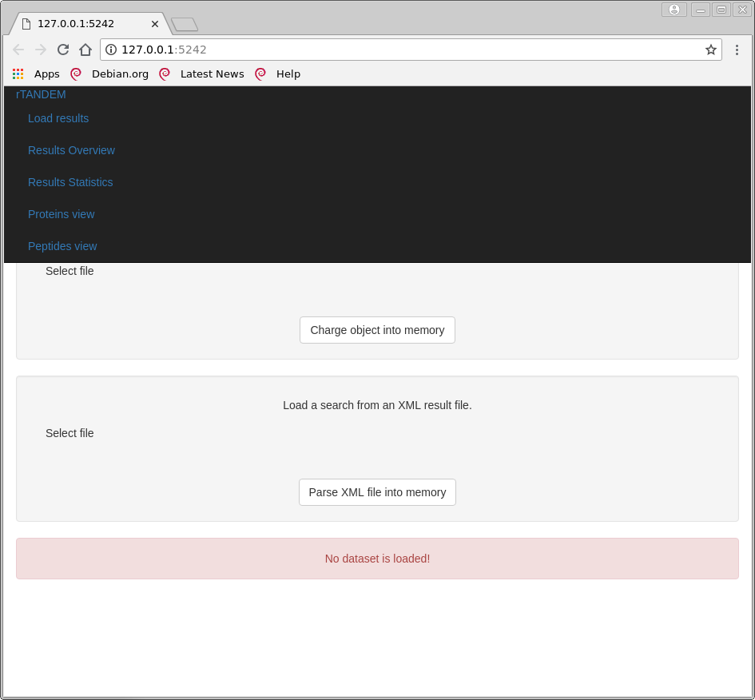Switch to Results Statistics
Image resolution: width=755 pixels, height=700 pixels.
click(70, 182)
